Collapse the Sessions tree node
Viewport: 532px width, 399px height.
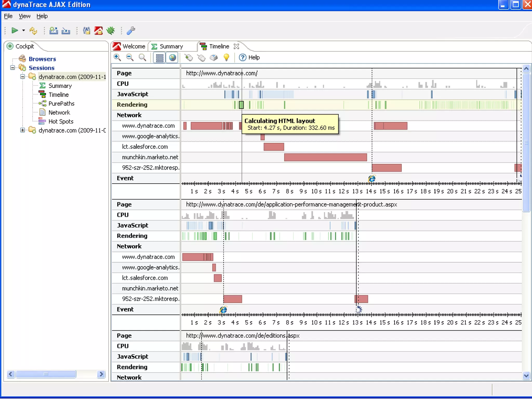point(12,68)
